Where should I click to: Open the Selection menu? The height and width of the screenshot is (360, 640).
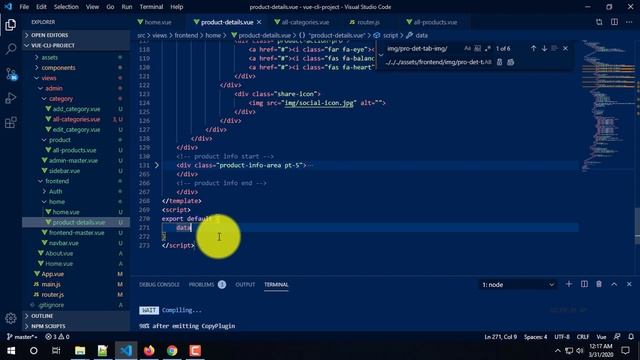tap(66, 7)
